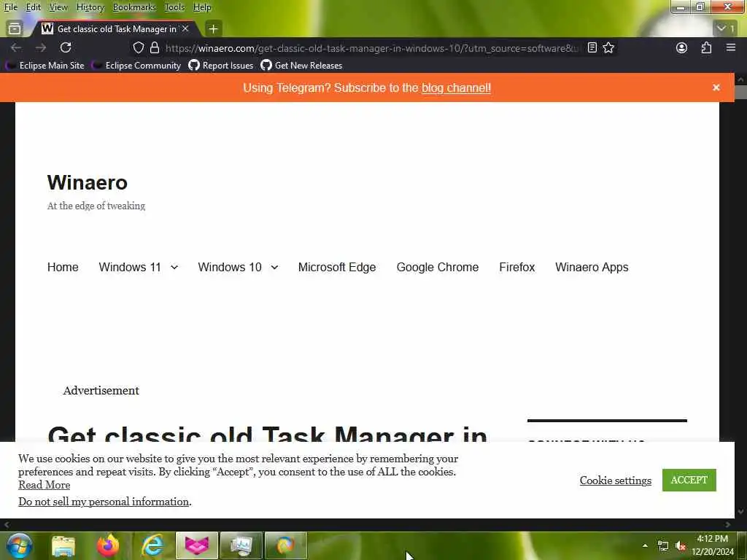Click the vertical page scrollbar thumb
Image resolution: width=747 pixels, height=560 pixels.
click(x=741, y=93)
